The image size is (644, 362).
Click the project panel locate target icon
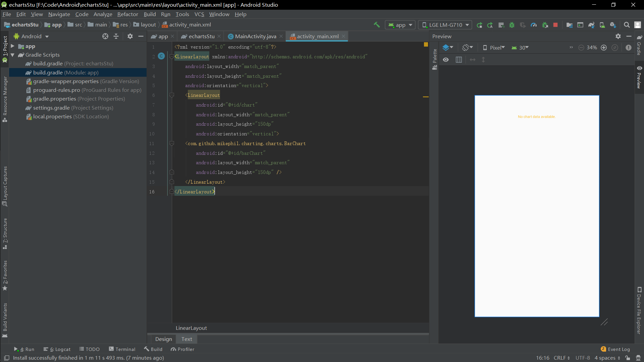point(105,36)
